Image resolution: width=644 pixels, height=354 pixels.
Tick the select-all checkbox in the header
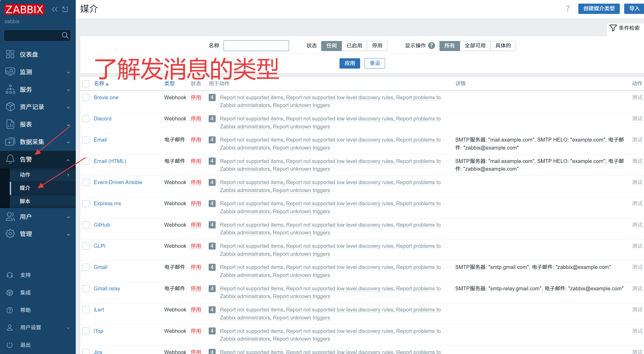[x=86, y=84]
